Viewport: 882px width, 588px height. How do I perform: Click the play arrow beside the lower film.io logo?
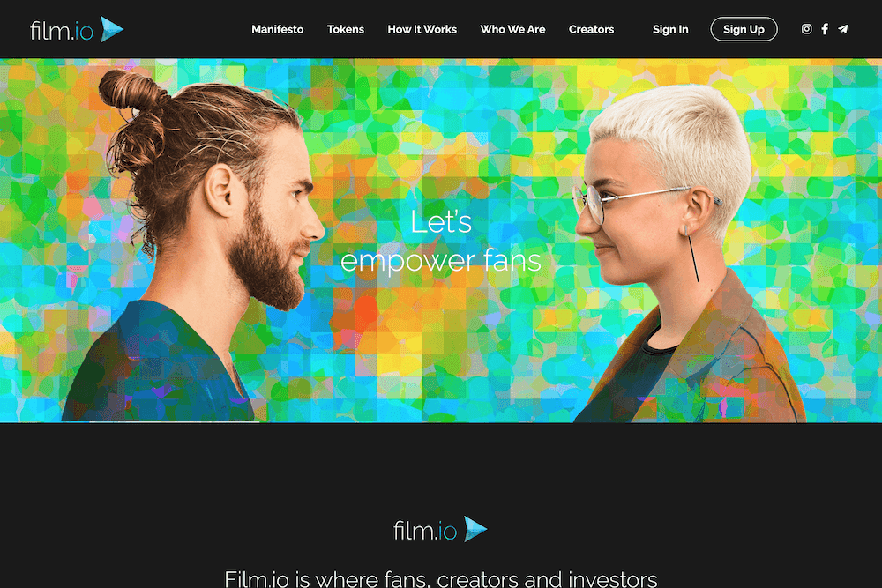point(475,530)
